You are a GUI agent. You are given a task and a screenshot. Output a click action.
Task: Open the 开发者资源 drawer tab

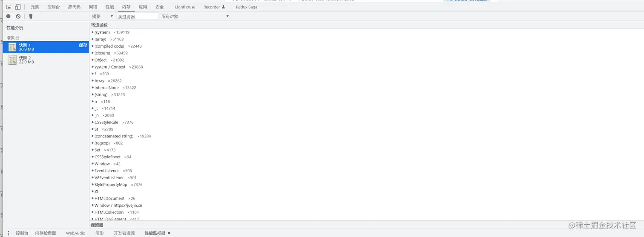point(124,233)
